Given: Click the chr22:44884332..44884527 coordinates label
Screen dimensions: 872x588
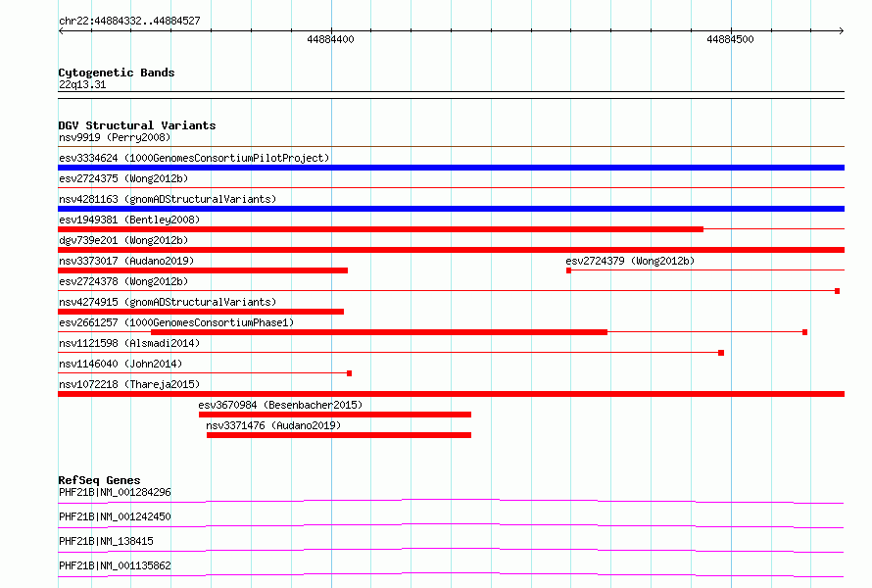Looking at the screenshot, I should click(129, 21).
